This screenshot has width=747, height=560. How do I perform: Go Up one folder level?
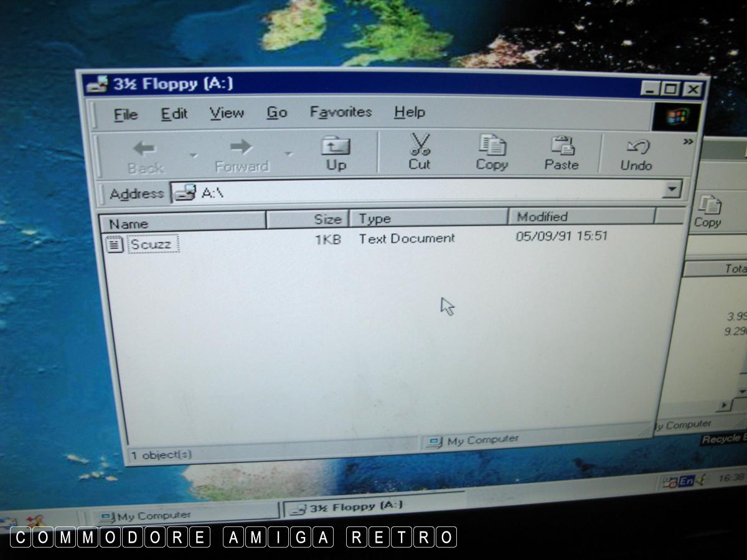click(x=336, y=147)
